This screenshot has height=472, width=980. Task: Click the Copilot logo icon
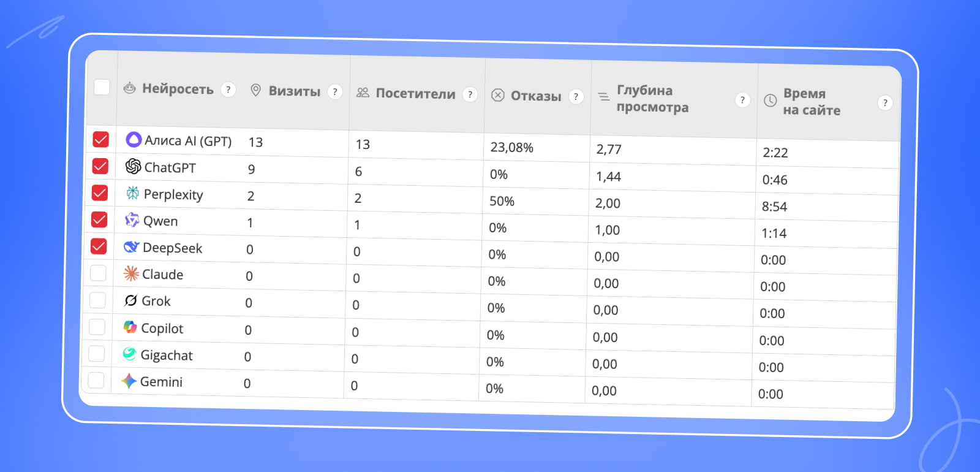[130, 327]
